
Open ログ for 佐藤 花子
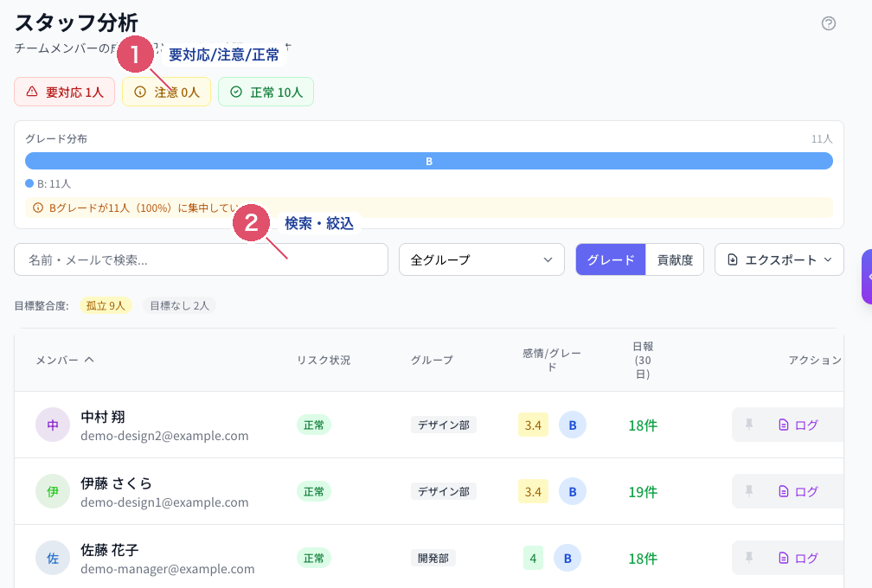[x=798, y=559]
